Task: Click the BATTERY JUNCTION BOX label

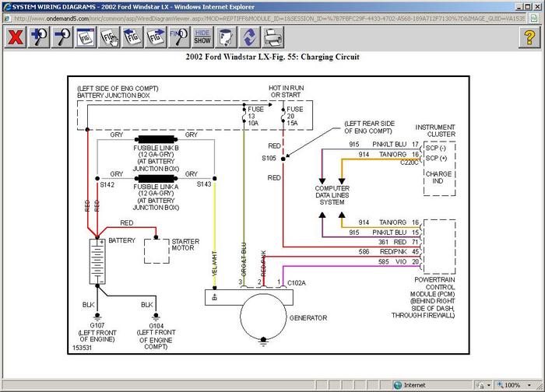Action: click(114, 95)
